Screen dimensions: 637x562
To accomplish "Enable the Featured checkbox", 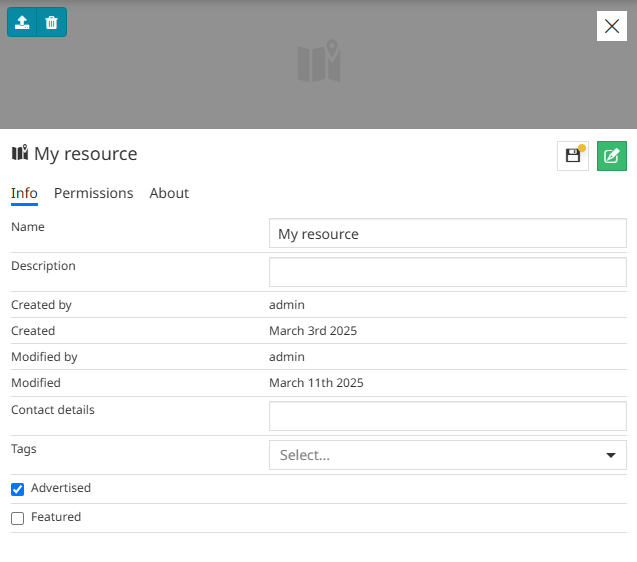I will tap(17, 518).
